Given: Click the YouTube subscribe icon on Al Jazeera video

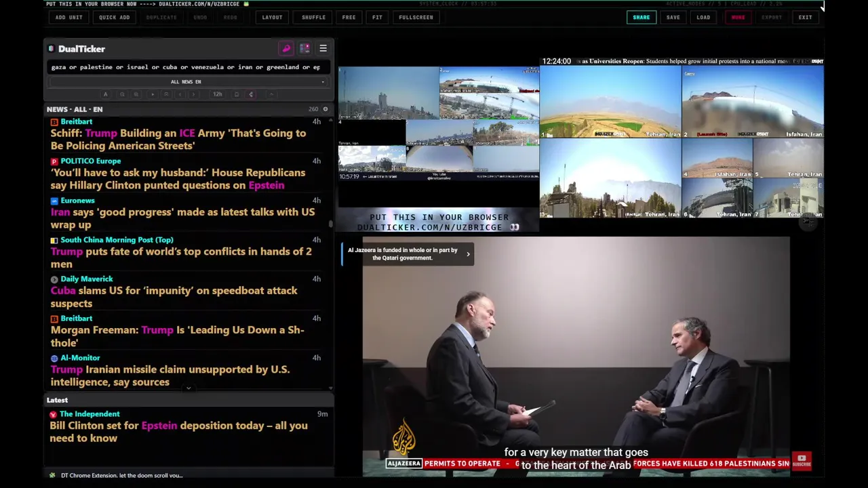Looking at the screenshot, I should pos(802,462).
